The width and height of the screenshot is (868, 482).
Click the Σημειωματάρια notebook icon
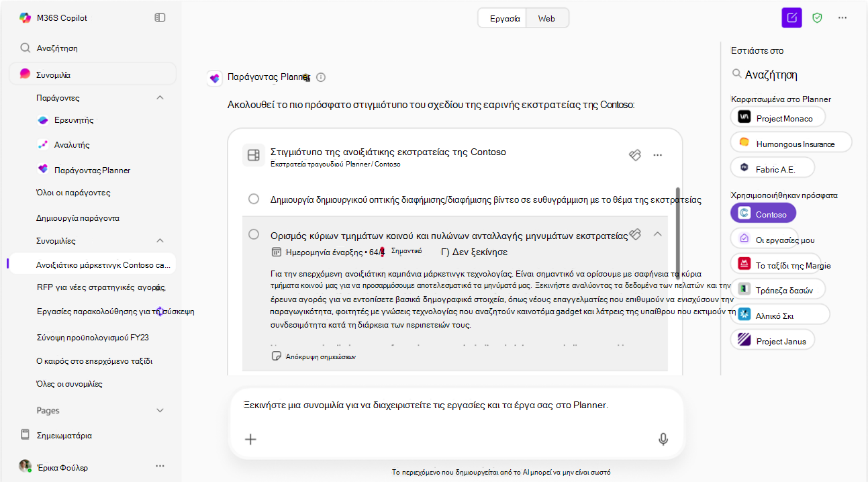[26, 435]
